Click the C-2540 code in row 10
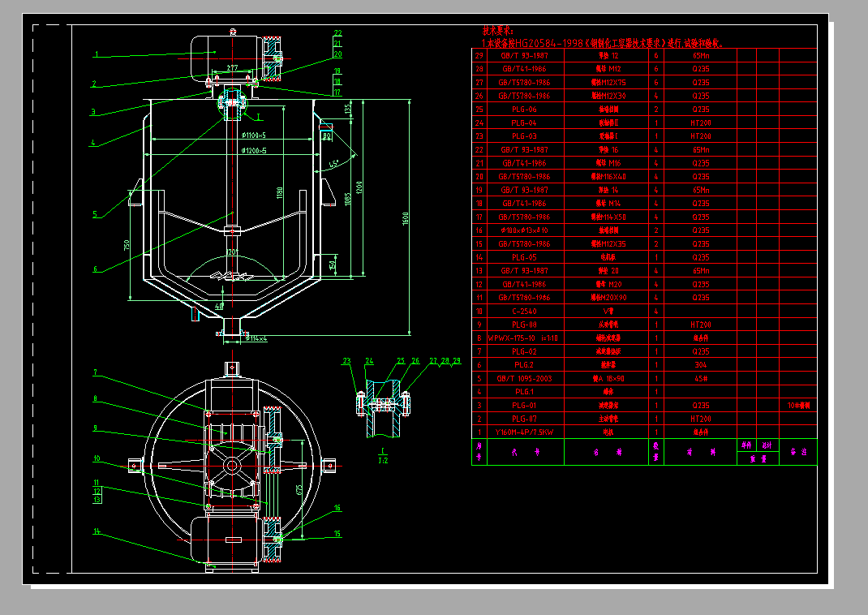The width and height of the screenshot is (868, 615). click(524, 311)
